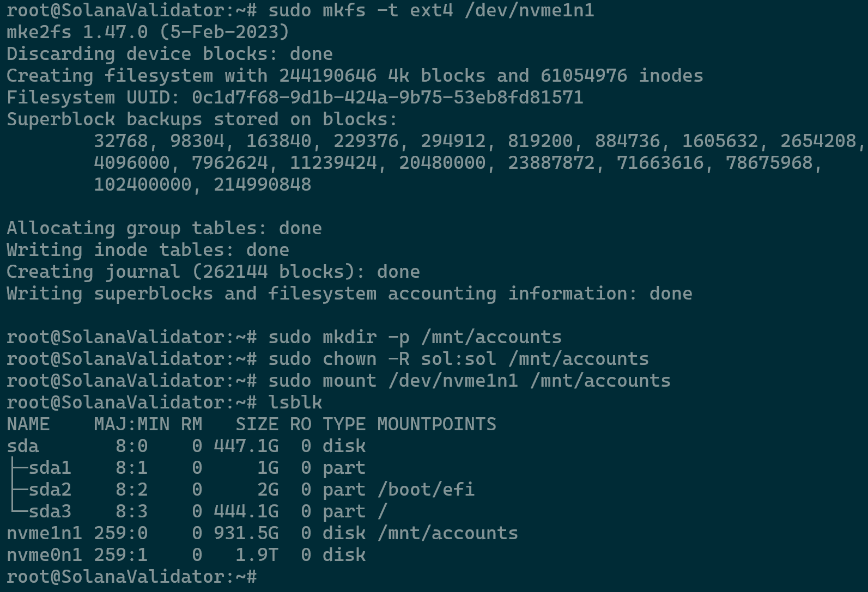Click the 1.9T size value
868x592 pixels.
[257, 555]
